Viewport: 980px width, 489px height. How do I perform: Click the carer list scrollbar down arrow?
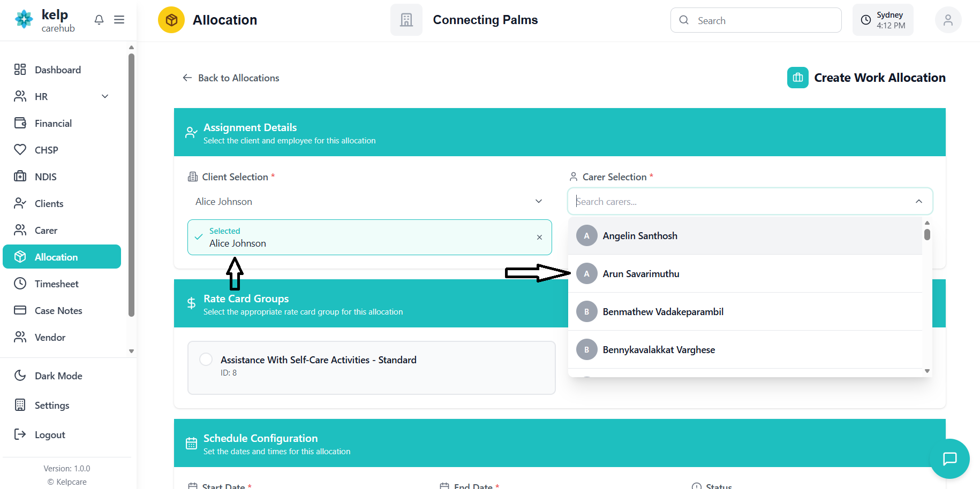coord(927,371)
